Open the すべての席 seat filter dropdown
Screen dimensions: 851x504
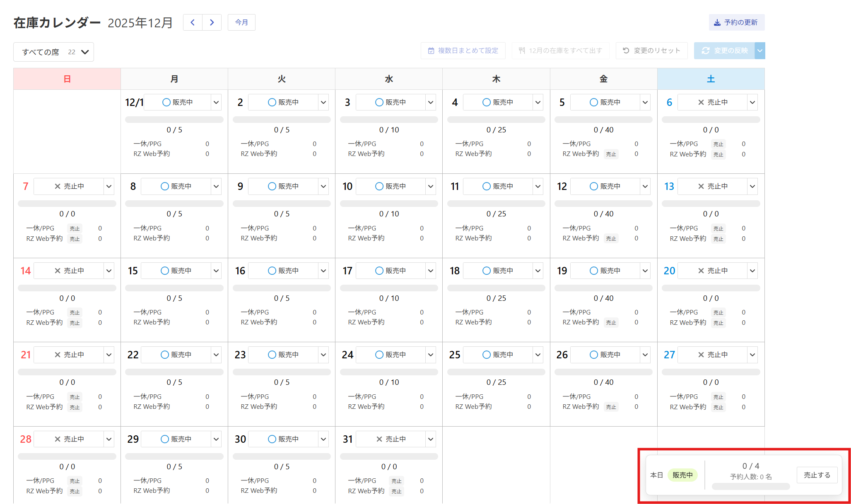53,52
